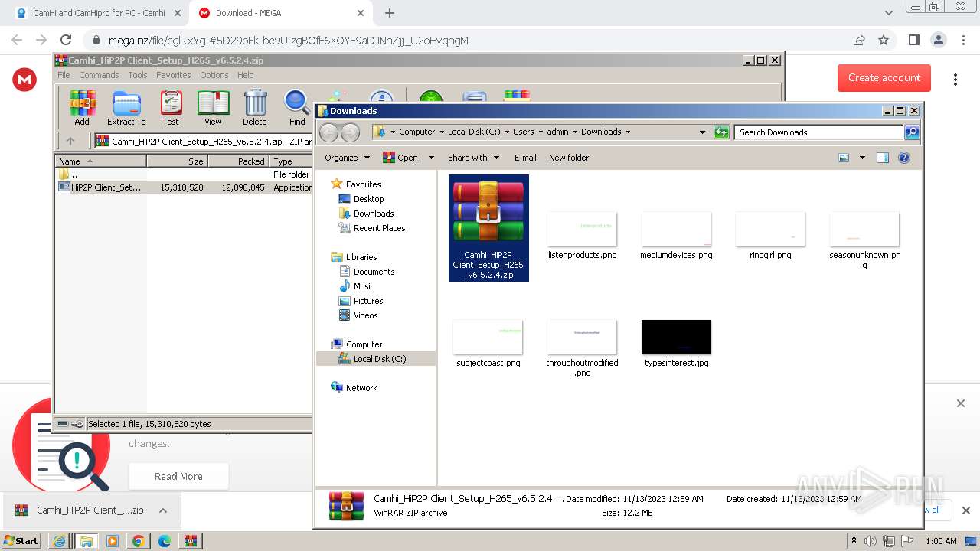980x551 pixels.
Task: Sort WinRAR list by Size column
Action: pos(177,161)
